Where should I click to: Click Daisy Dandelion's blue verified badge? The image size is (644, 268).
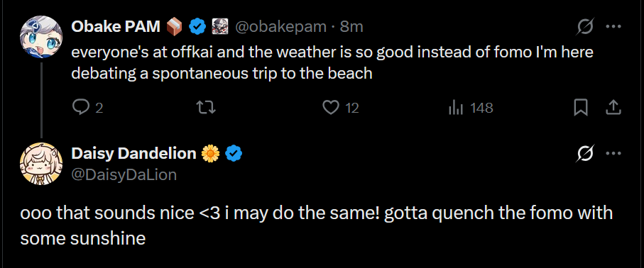234,154
